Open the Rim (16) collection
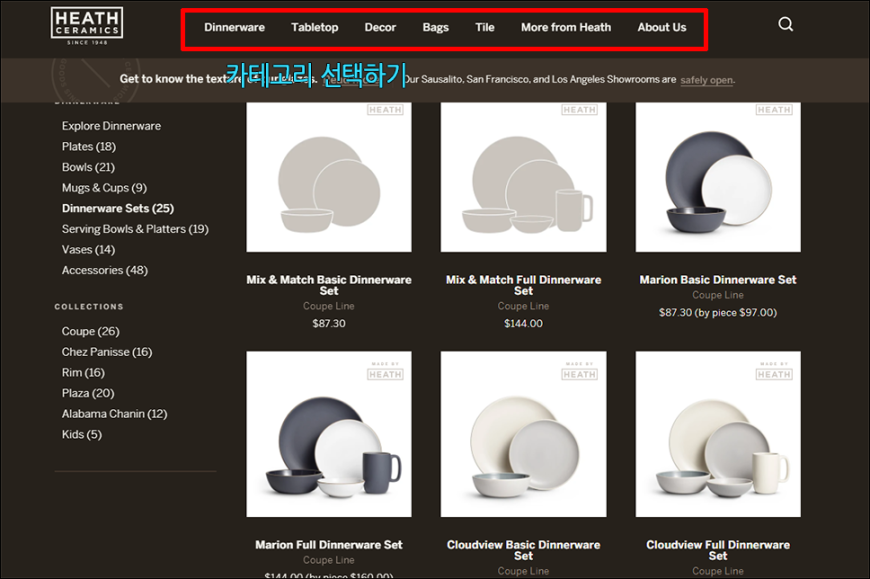The image size is (870, 579). (x=83, y=373)
